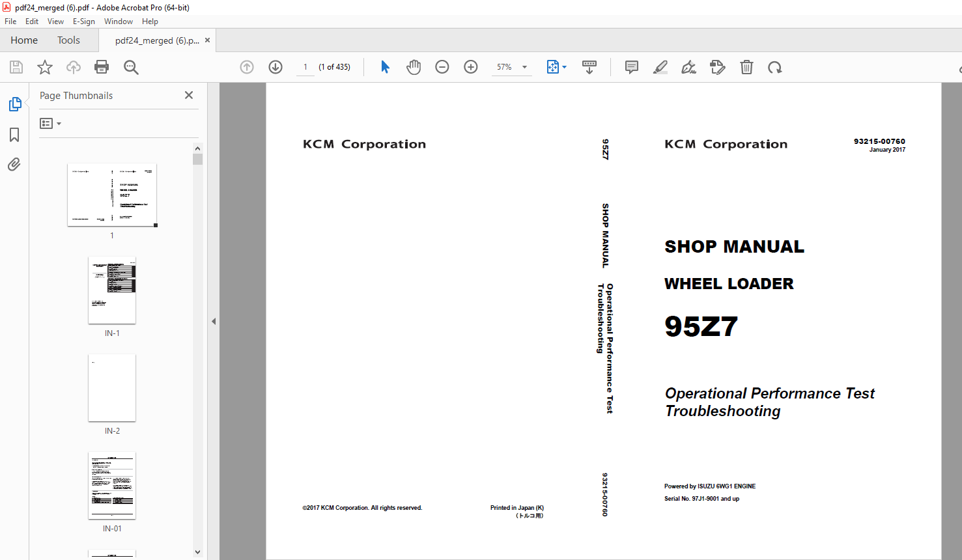Open the Page Thumbnails pane icon
This screenshot has height=560, width=962.
point(14,104)
